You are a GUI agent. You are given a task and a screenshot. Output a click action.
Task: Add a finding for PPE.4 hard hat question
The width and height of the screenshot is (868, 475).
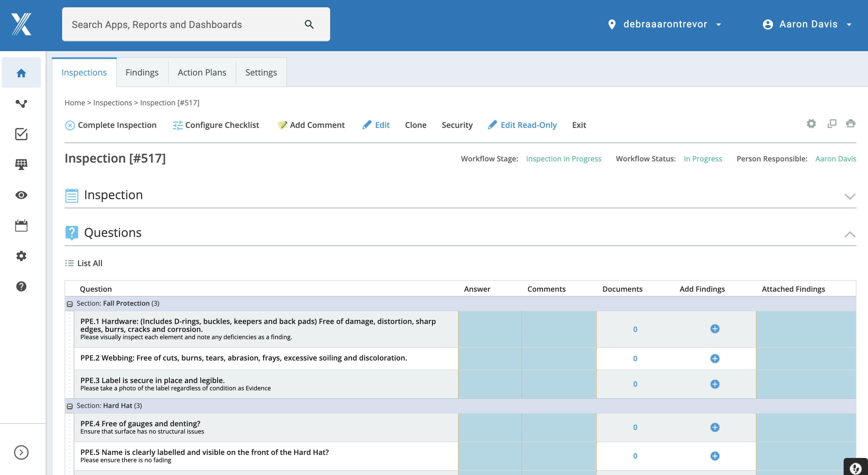[x=715, y=427]
